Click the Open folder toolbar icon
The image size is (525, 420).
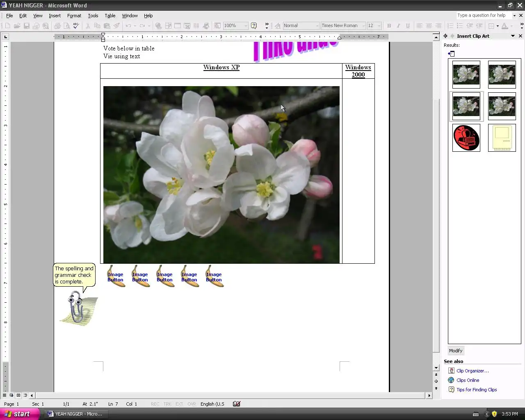17,25
